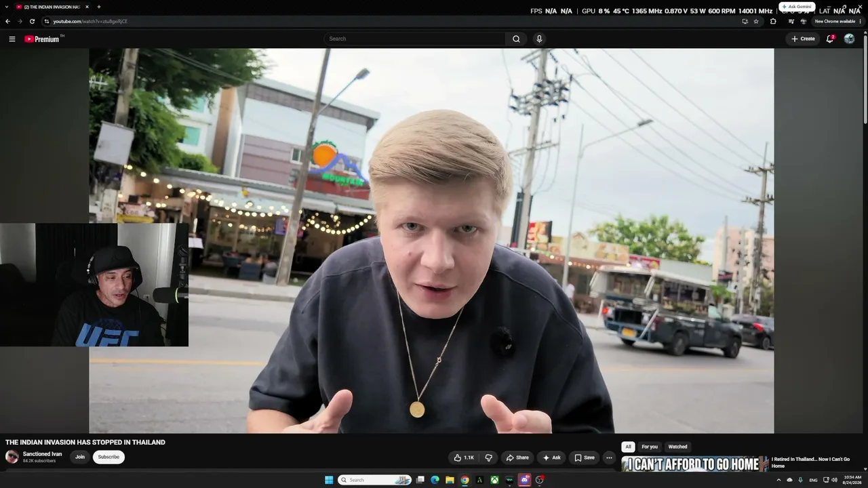Go to YouTube Premium home logo
Image resolution: width=868 pixels, height=488 pixels.
click(x=42, y=39)
